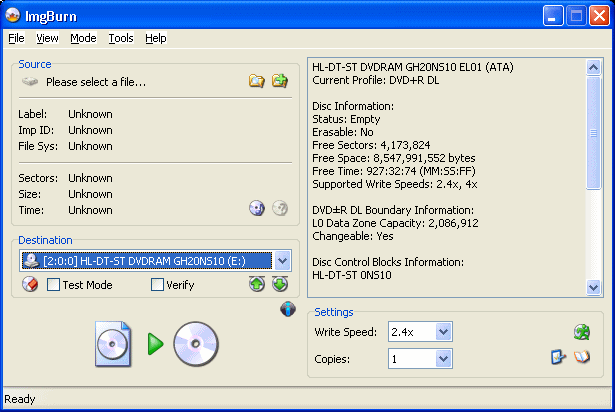The image size is (615, 412).
Task: Browse for a source file folder icon
Action: pos(257,81)
